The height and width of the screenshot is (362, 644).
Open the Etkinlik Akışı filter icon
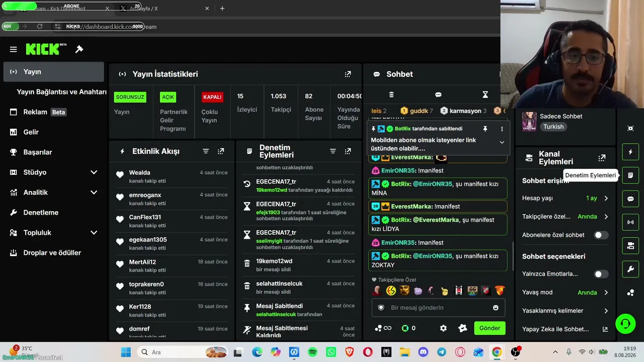206,151
